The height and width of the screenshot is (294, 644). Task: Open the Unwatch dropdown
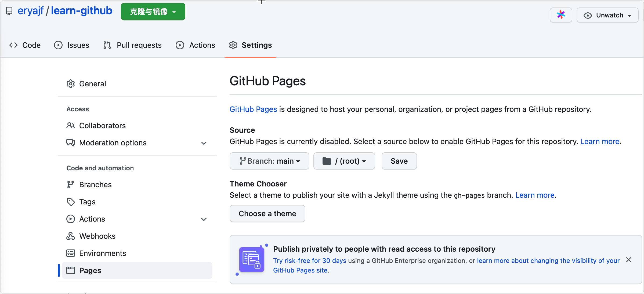(607, 15)
